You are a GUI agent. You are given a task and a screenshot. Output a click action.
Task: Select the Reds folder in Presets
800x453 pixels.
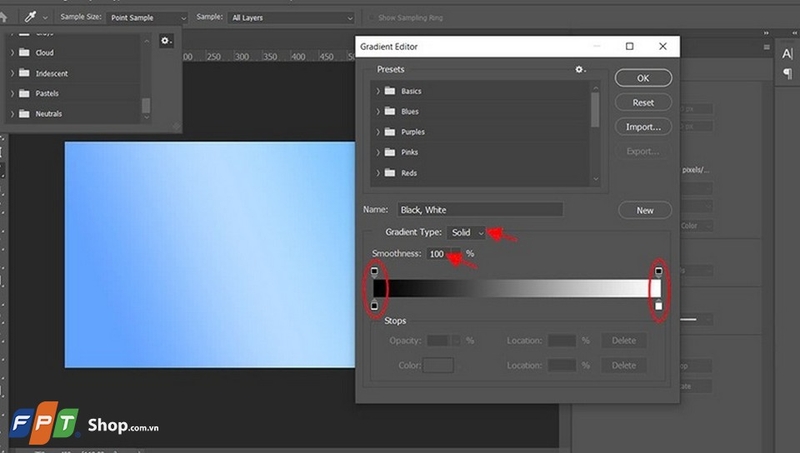coord(410,173)
